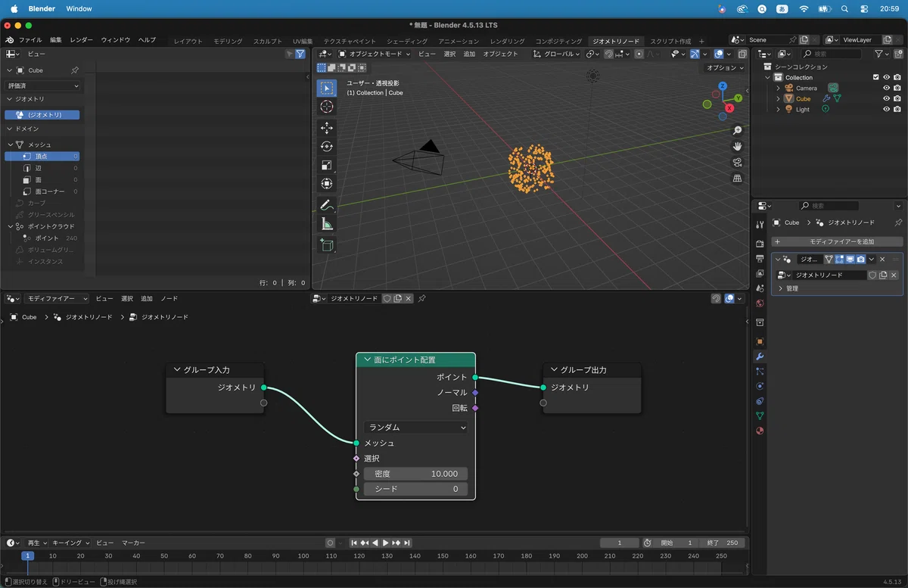Hide Cube in viewport via eye icon

click(x=887, y=98)
